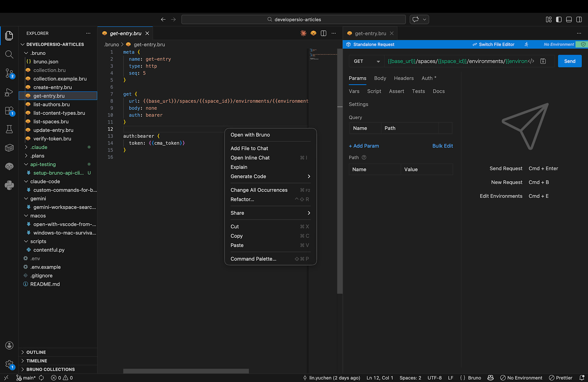588x382 pixels.
Task: Choose Open with Bruno from context menu
Action: click(x=250, y=135)
